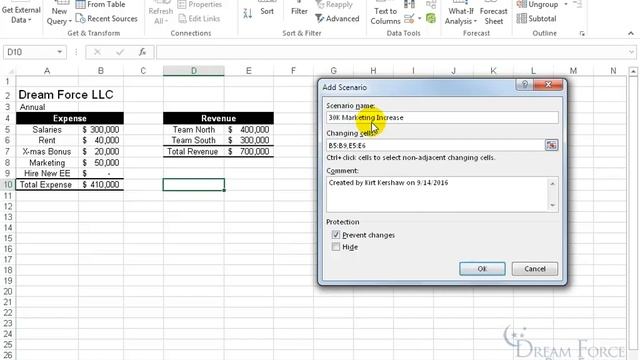Open the Sort dialog
Image resolution: width=640 pixels, height=360 pixels.
(267, 11)
